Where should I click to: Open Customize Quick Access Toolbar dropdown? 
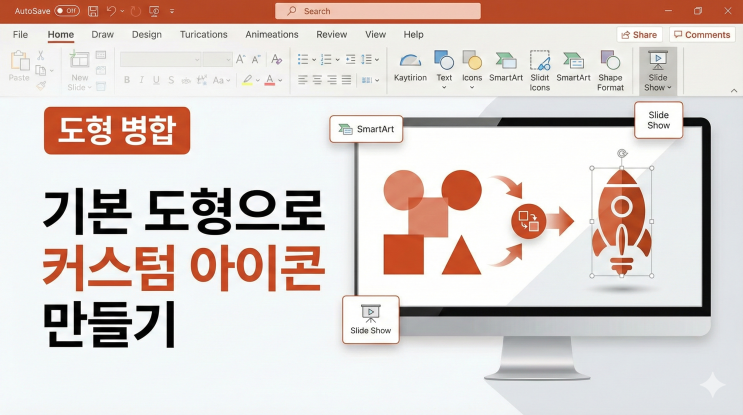pyautogui.click(x=172, y=11)
